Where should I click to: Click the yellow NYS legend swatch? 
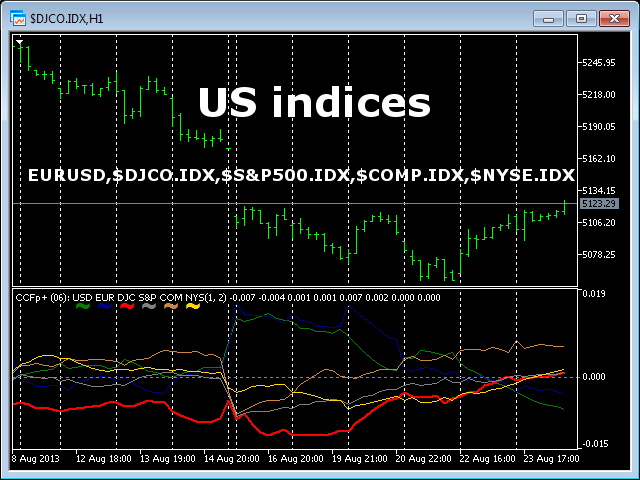click(193, 306)
